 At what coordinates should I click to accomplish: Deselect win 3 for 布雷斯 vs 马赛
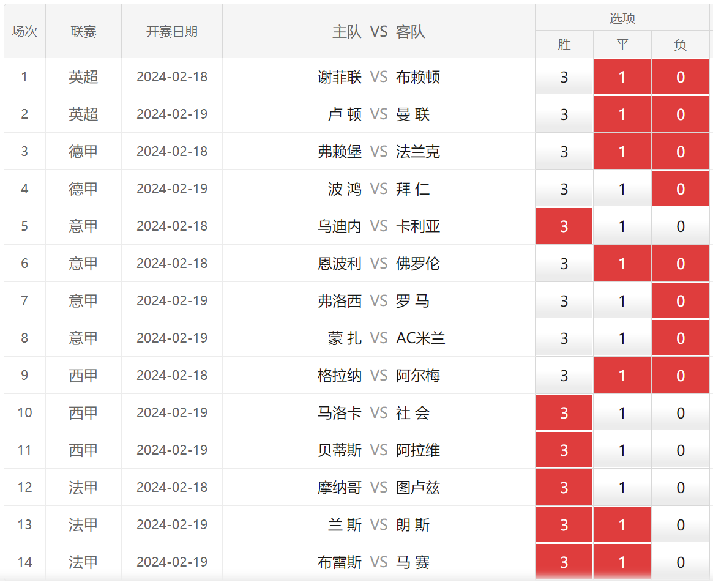click(x=564, y=562)
